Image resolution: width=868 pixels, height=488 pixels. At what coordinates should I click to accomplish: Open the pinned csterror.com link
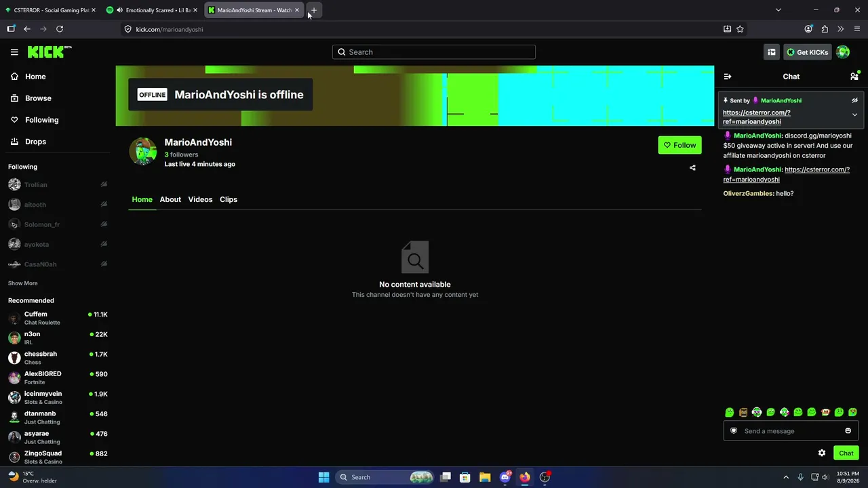[x=756, y=117]
